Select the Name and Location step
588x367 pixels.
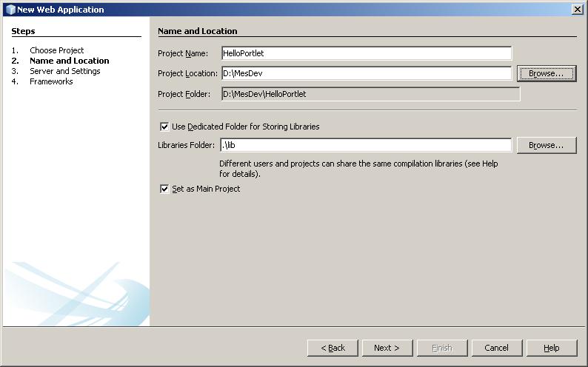(69, 61)
